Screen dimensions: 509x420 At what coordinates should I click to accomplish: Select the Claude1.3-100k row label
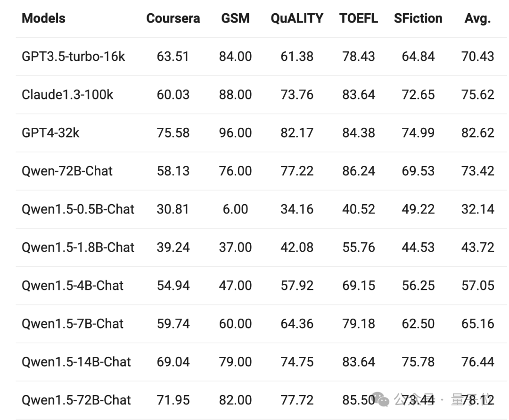point(67,95)
